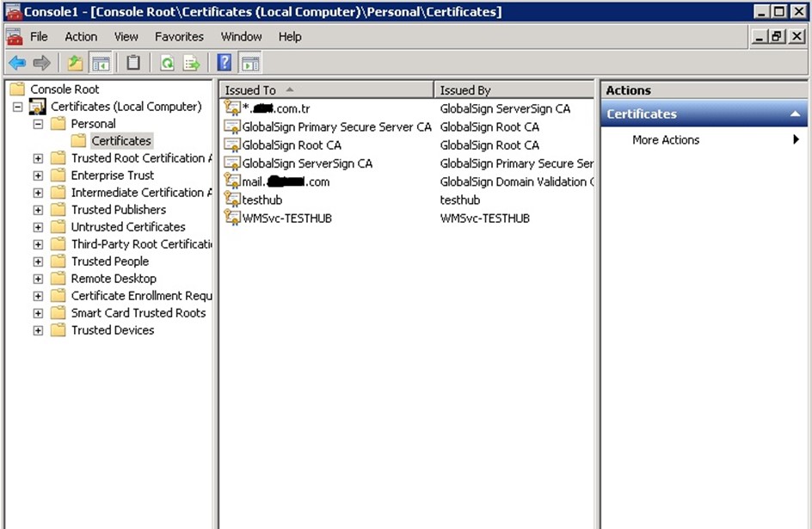Click the Refresh toolbar icon
Image resolution: width=812 pixels, height=529 pixels.
point(167,63)
